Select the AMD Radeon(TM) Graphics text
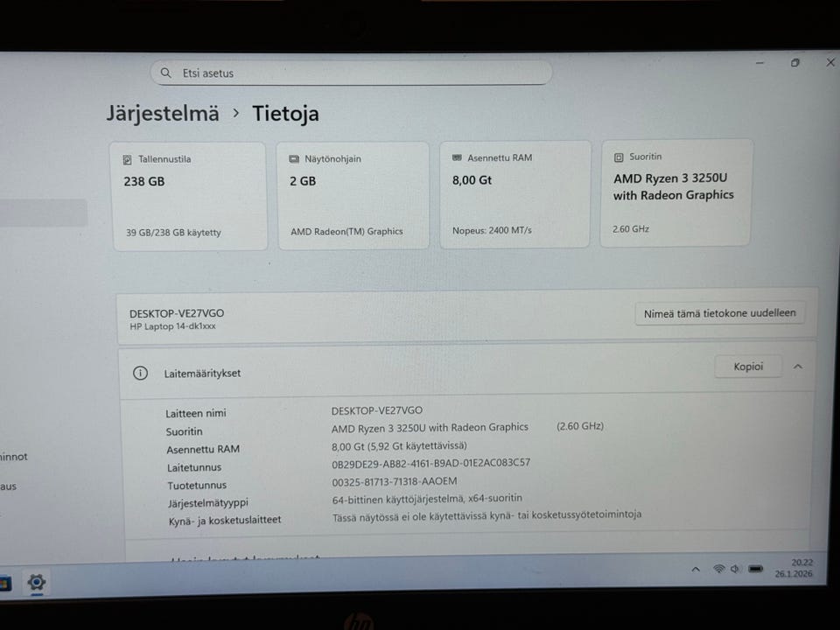 tap(346, 231)
